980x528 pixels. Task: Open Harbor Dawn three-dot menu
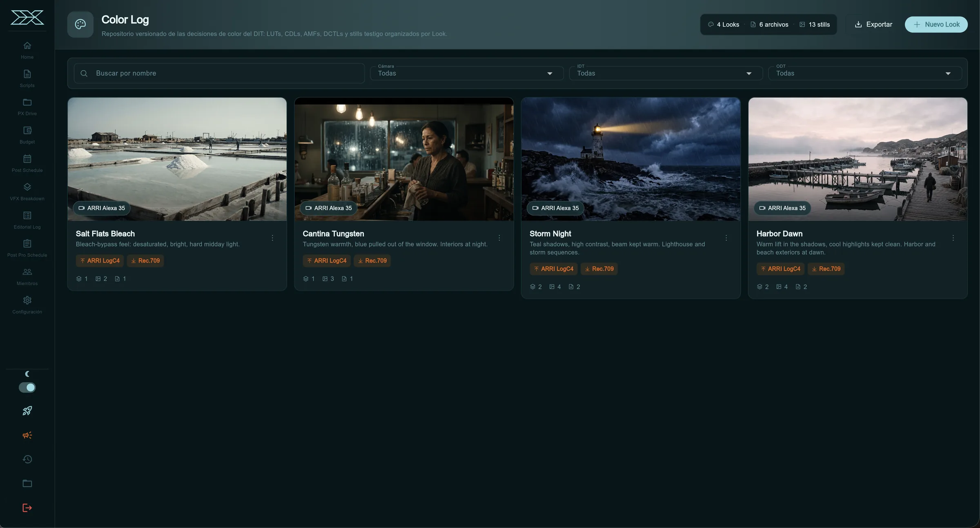953,238
